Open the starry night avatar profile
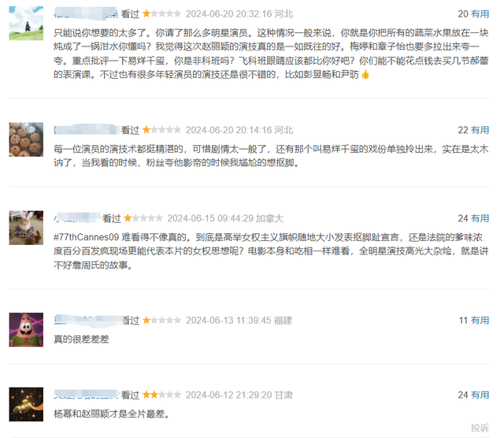The width and height of the screenshot is (504, 438). 26,404
